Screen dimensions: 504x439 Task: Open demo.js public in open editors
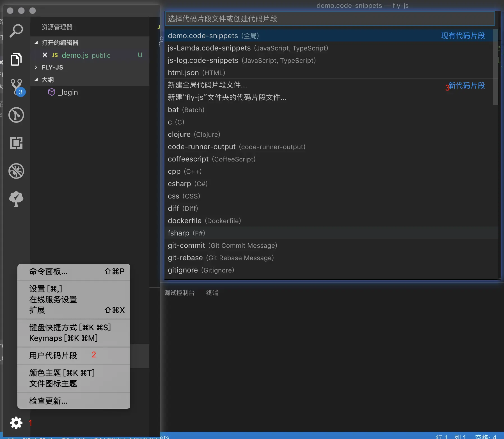pyautogui.click(x=90, y=55)
